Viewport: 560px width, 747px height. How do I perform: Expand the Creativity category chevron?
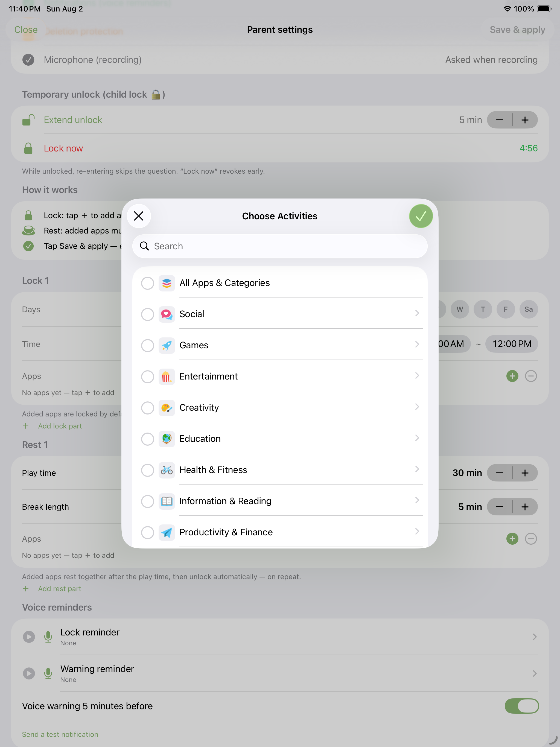click(417, 407)
